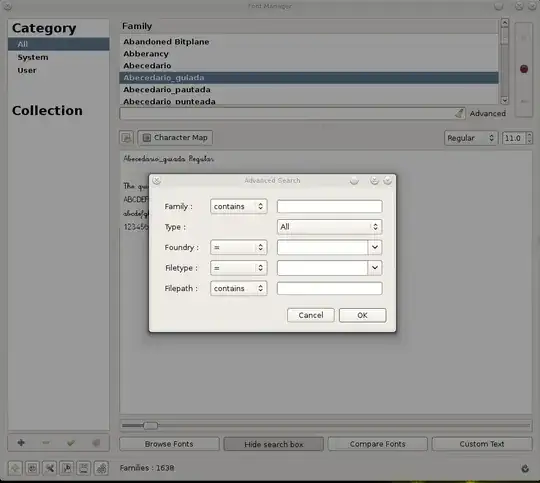
Task: Click the broom icon to clear the search box
Action: coord(459,113)
